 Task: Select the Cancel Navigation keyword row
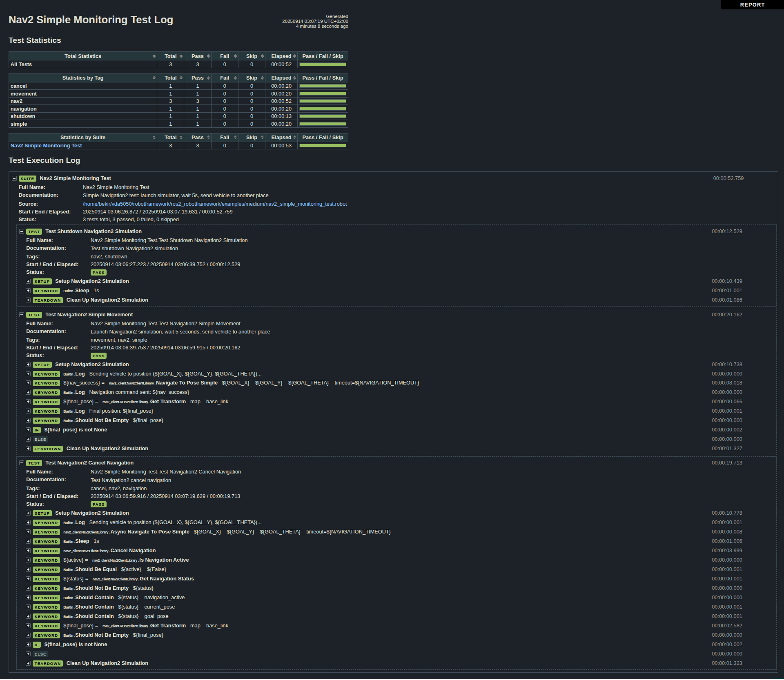tap(133, 550)
